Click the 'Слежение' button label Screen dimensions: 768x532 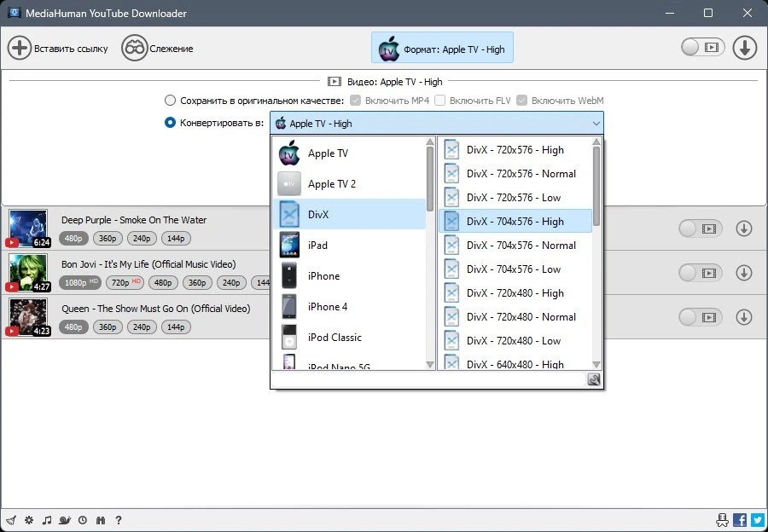[172, 49]
